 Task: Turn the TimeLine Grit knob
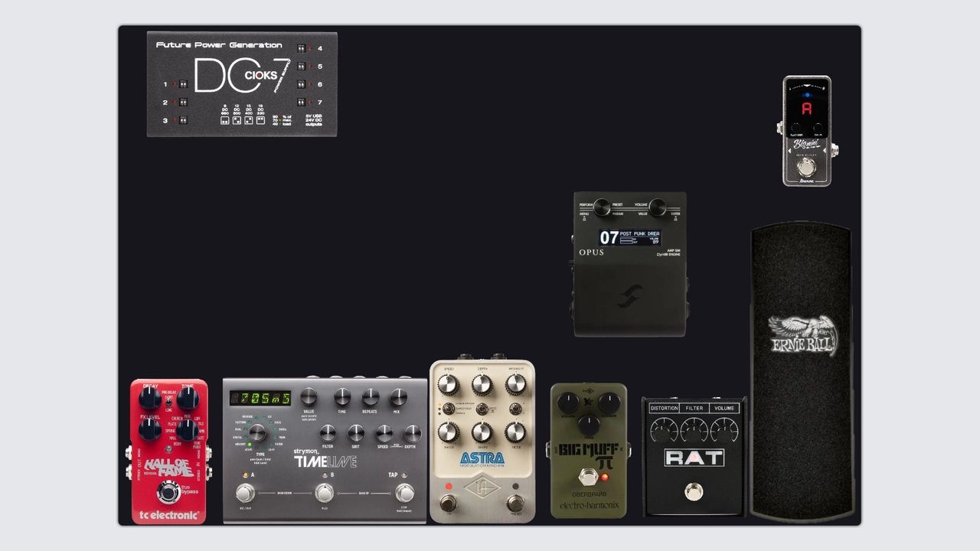coord(356,432)
